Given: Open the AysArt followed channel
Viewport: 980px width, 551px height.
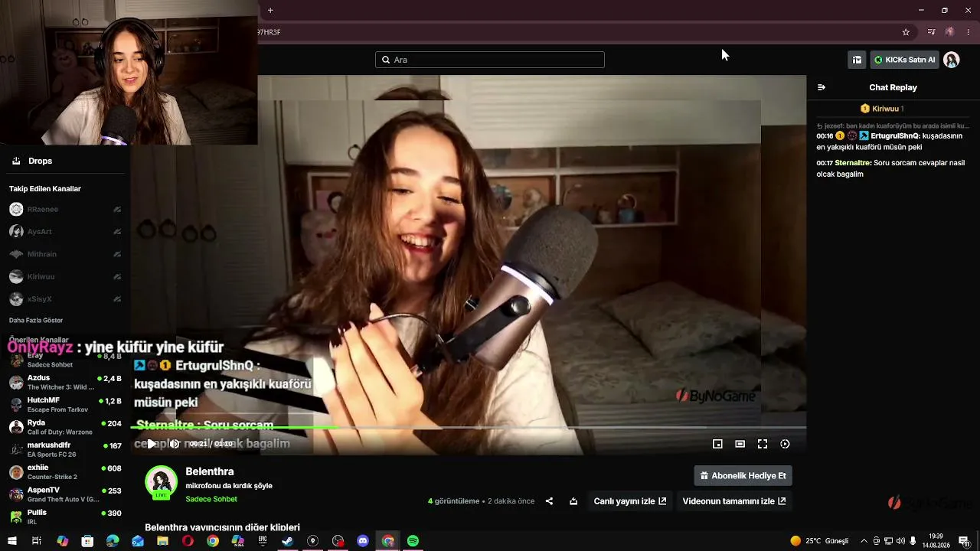Looking at the screenshot, I should (x=64, y=231).
